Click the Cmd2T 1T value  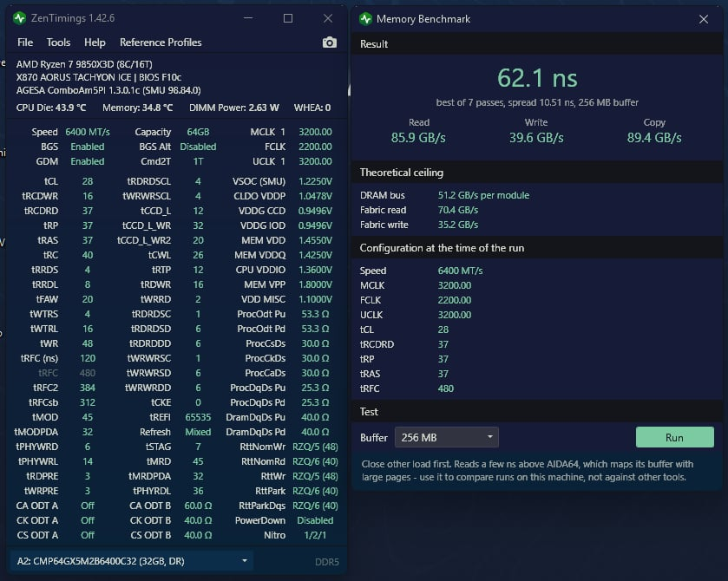pyautogui.click(x=198, y=161)
